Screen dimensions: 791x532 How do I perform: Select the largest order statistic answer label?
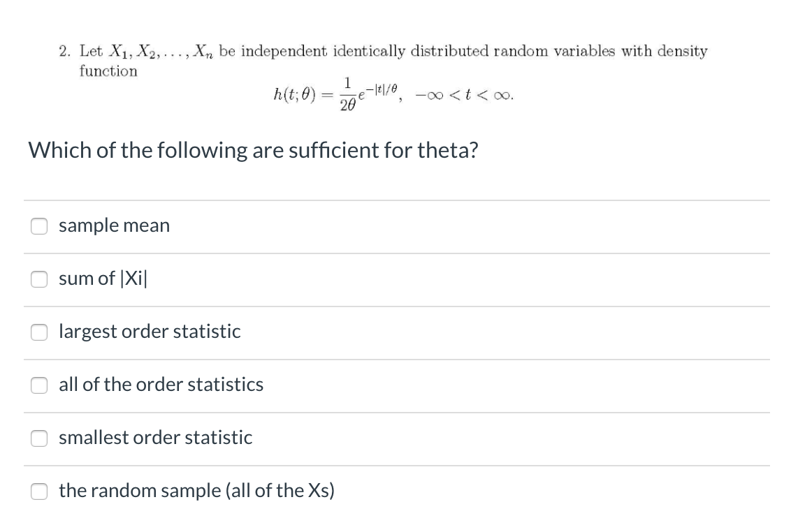[x=149, y=332]
